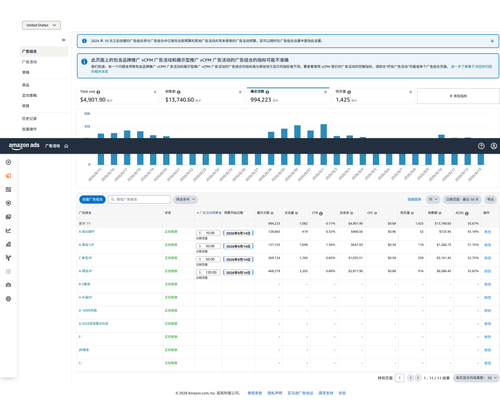The width and height of the screenshot is (500, 401).
Task: Click the 1,425 orders metric card
Action: coord(373,96)
